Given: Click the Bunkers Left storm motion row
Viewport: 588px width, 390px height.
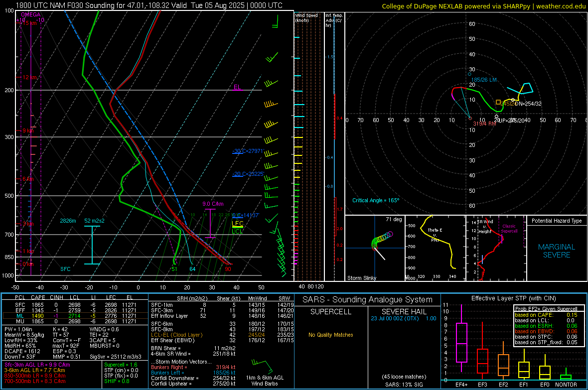Looking at the screenshot, I should (x=193, y=373).
